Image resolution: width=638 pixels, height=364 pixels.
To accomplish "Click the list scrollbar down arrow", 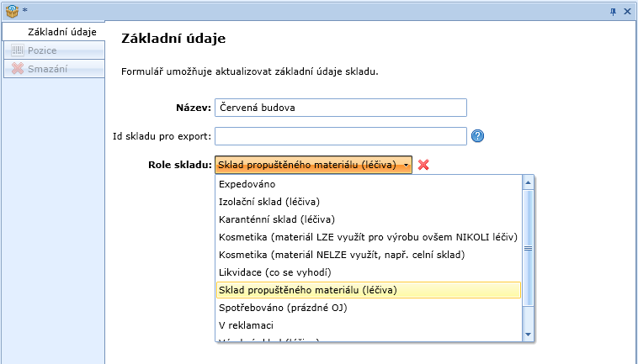I will 528,334.
